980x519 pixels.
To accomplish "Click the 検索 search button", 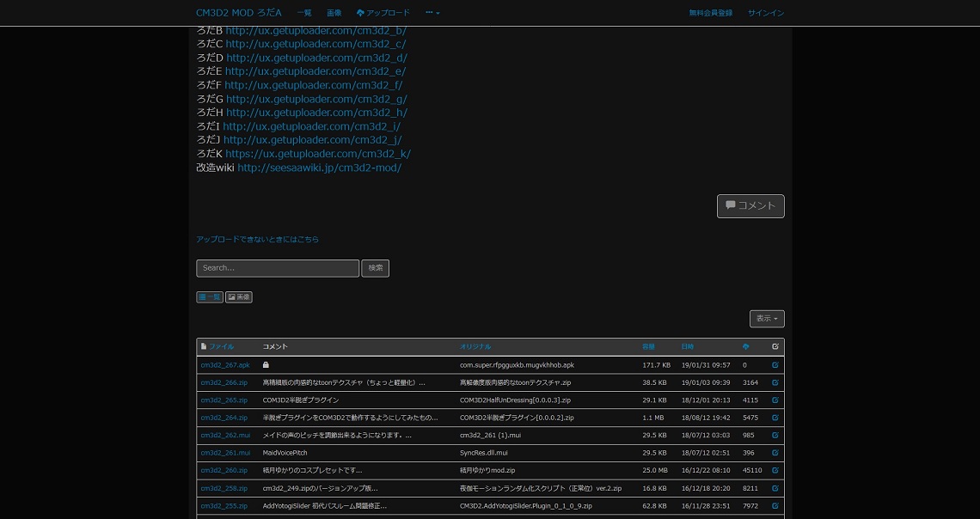I will tap(375, 268).
